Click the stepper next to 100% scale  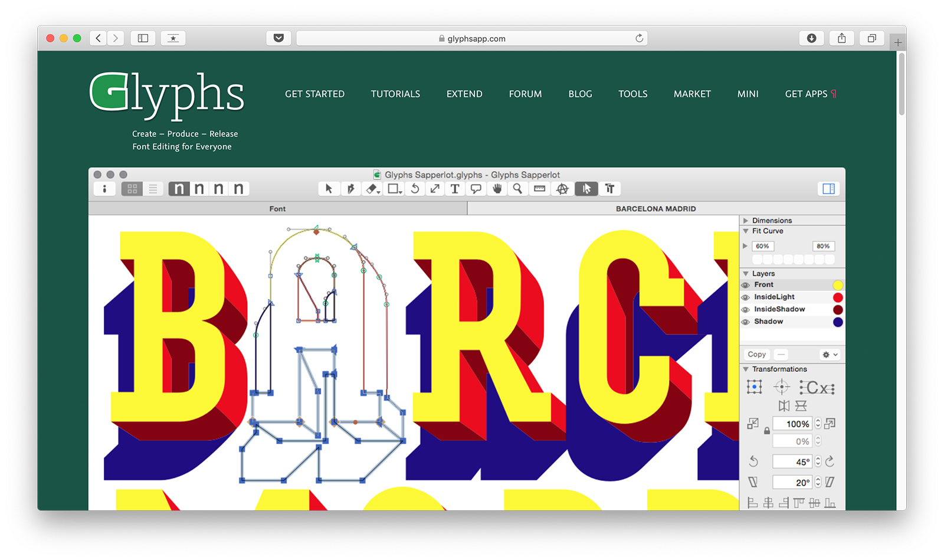[818, 424]
